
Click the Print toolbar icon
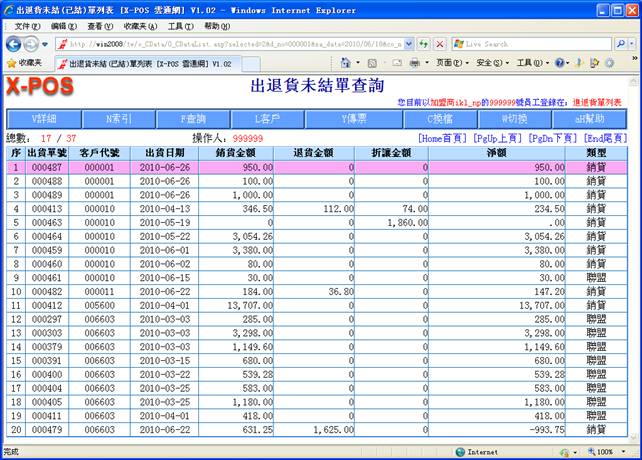[414, 63]
